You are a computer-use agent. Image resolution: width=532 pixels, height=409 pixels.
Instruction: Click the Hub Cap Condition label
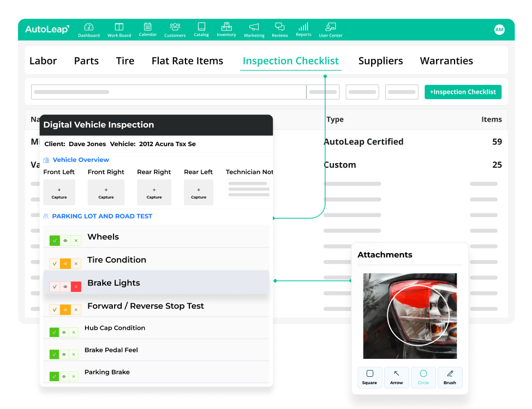click(x=115, y=328)
